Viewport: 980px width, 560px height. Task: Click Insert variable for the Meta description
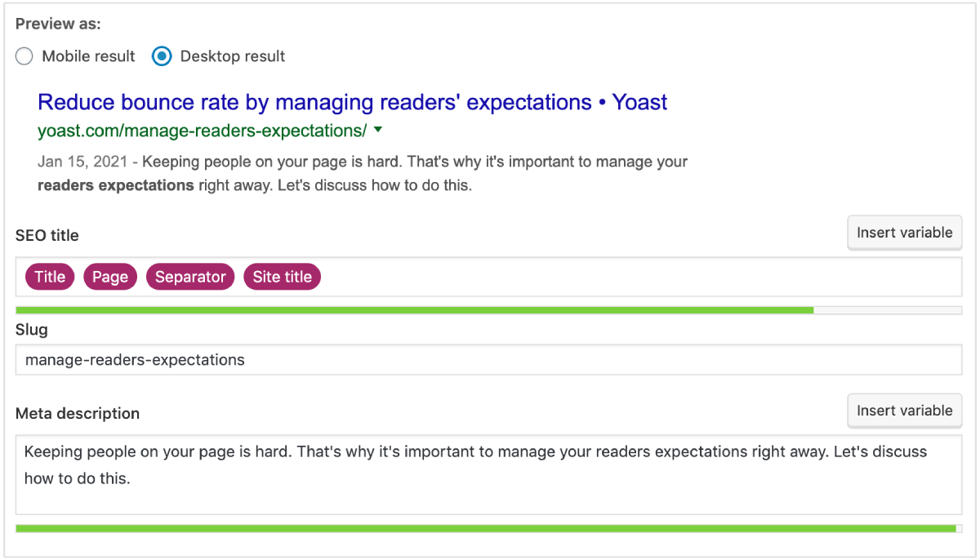tap(904, 410)
